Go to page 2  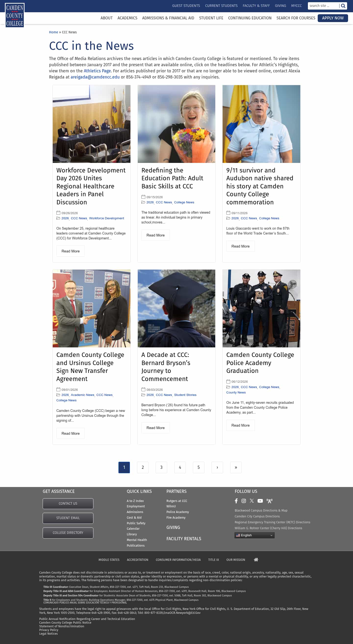(143, 467)
